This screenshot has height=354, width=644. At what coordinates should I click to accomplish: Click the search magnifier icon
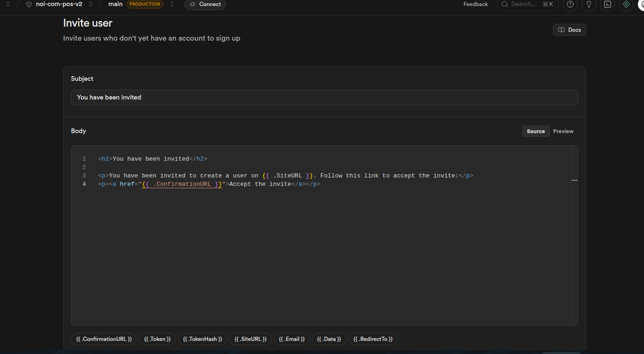coord(504,4)
